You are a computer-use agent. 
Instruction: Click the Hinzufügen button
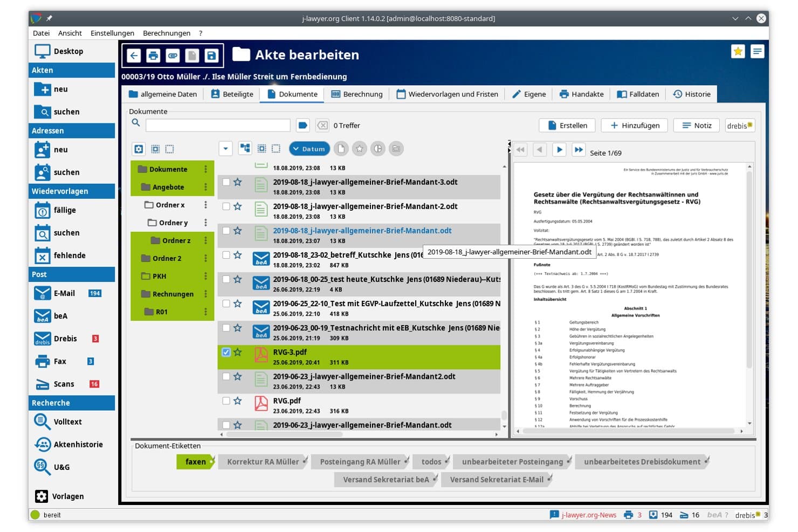click(634, 126)
